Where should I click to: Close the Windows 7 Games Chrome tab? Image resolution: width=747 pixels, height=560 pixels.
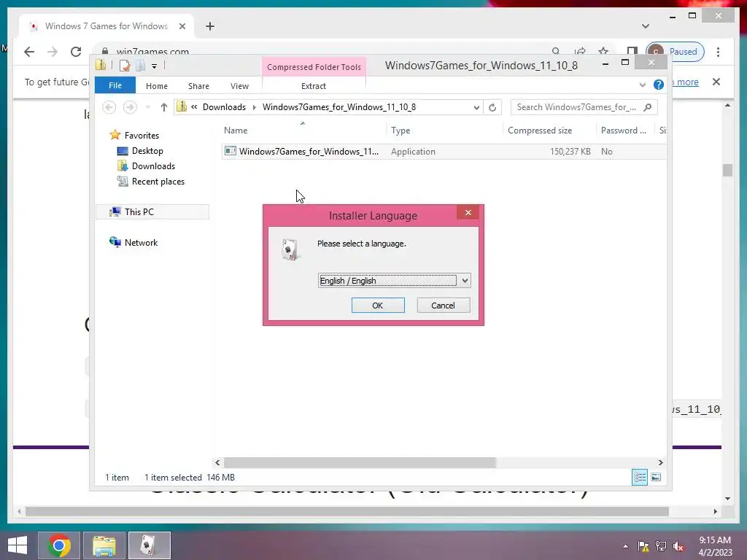tap(182, 26)
